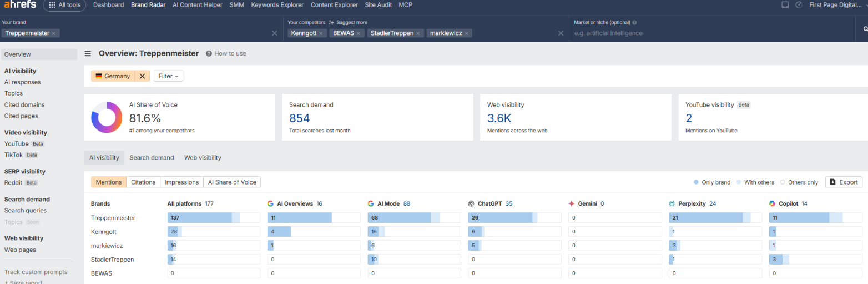Switch to the AI visibility tab
Screen dimensions: 868x284
[104, 157]
